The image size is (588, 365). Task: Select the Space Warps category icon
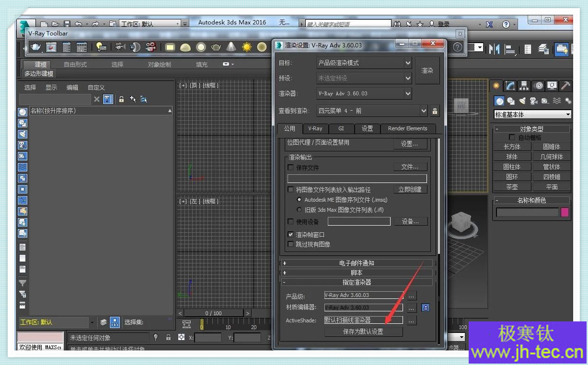click(x=556, y=101)
